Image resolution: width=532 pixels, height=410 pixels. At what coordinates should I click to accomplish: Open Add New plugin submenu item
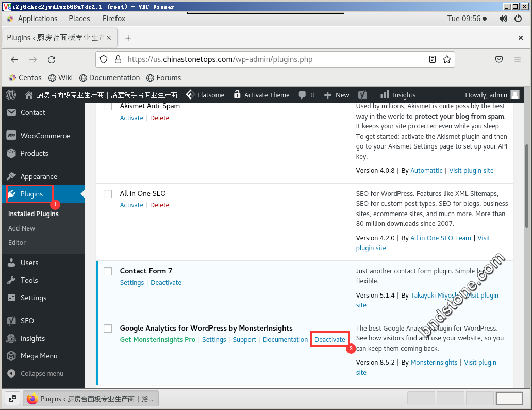pyautogui.click(x=22, y=228)
